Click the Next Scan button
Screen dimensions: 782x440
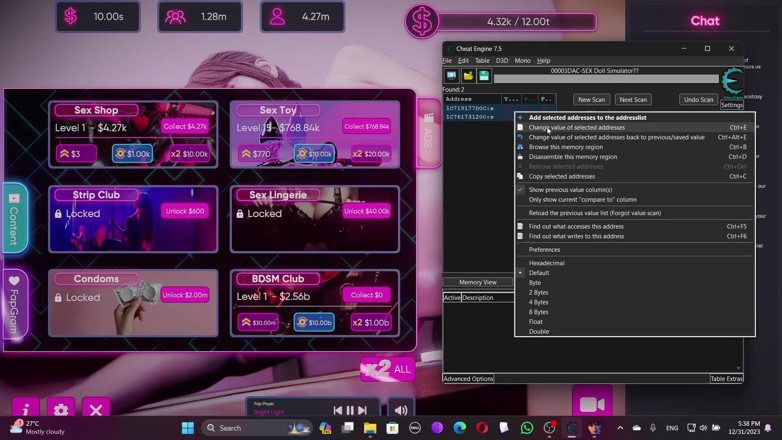pyautogui.click(x=633, y=100)
